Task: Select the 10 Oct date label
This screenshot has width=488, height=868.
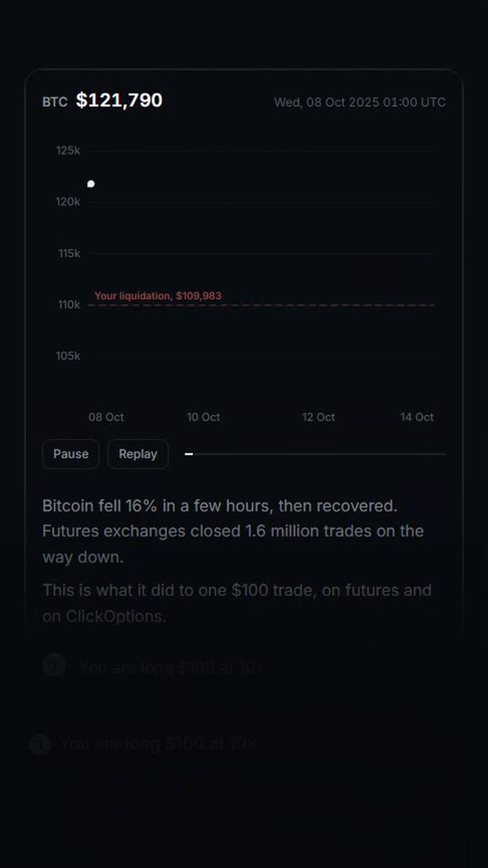Action: 203,417
